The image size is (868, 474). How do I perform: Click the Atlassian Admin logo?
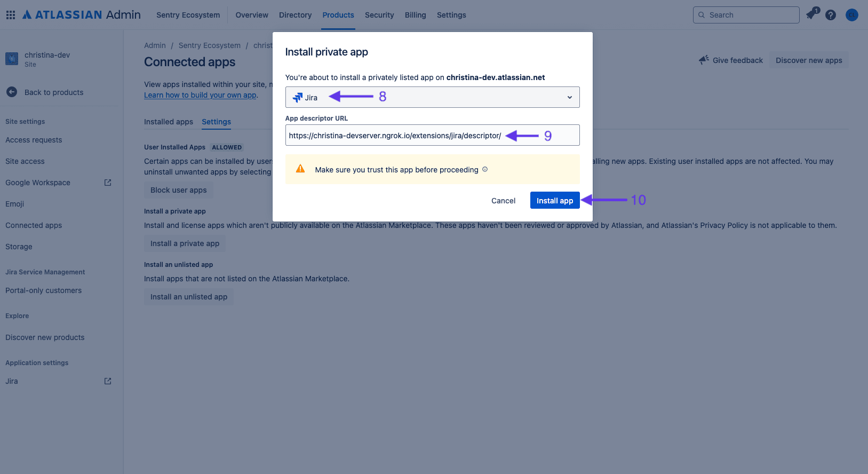click(82, 15)
